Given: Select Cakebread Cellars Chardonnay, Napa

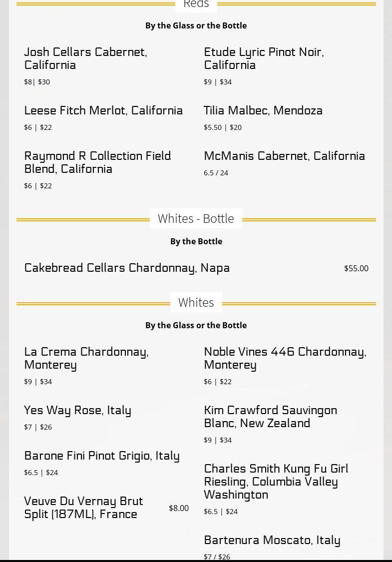Looking at the screenshot, I should coord(127,268).
